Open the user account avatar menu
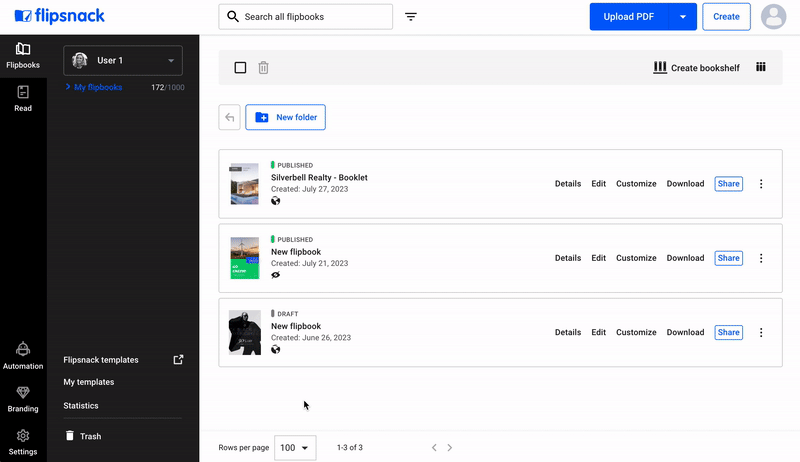The height and width of the screenshot is (462, 800). click(773, 17)
